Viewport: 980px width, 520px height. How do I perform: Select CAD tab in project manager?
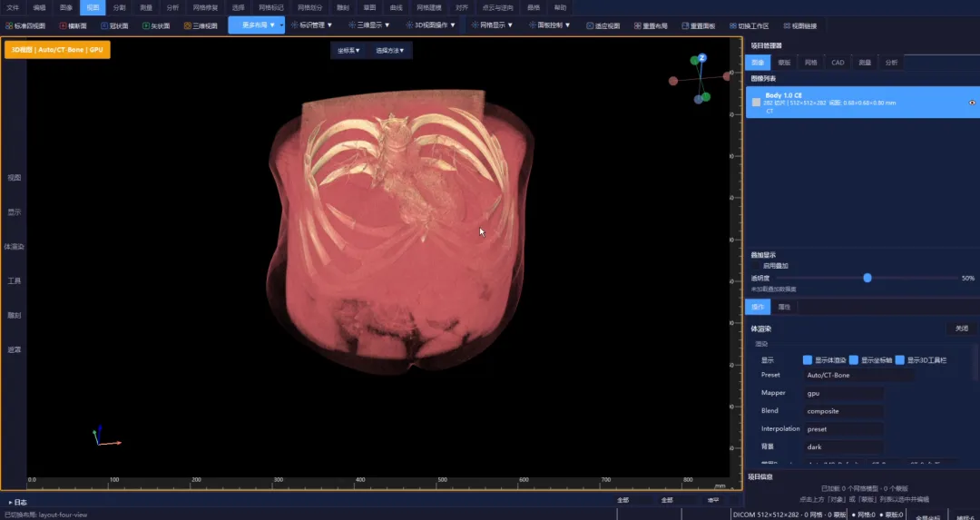coord(838,63)
